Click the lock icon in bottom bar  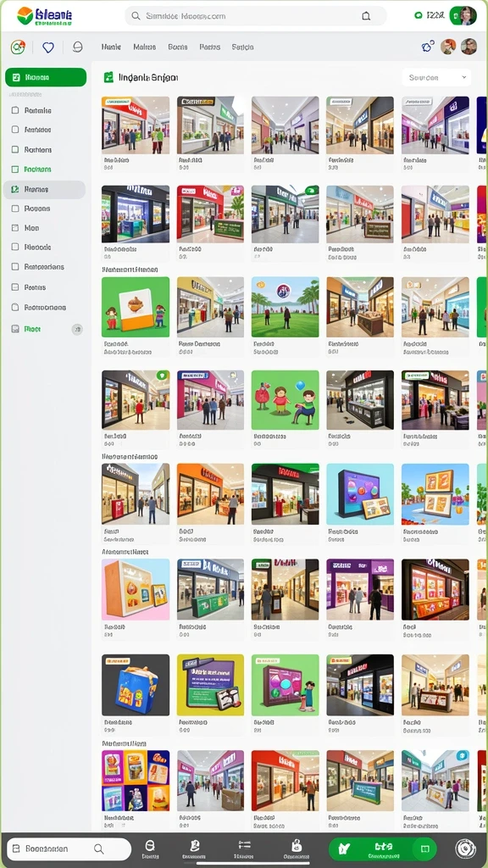[297, 845]
